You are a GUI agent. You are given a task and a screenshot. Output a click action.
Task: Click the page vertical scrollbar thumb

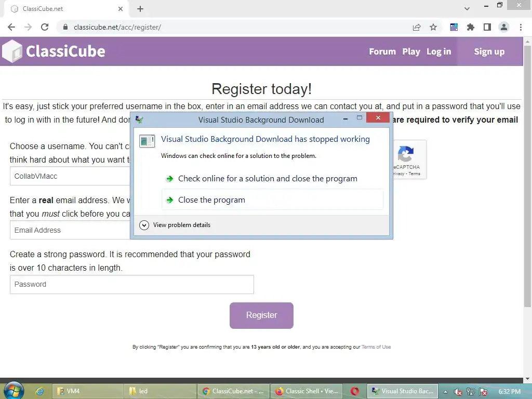click(x=527, y=177)
